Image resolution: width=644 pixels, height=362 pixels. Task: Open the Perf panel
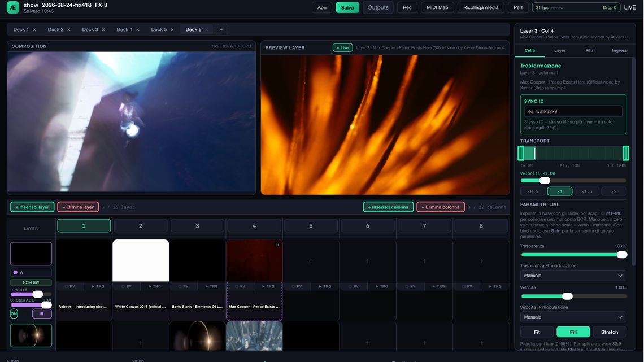tap(519, 7)
